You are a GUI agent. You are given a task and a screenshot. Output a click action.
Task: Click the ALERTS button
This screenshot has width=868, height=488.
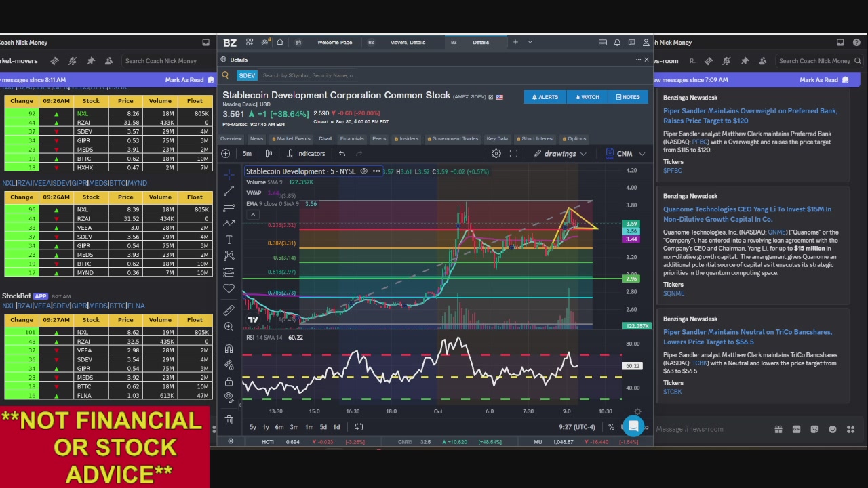pyautogui.click(x=545, y=97)
